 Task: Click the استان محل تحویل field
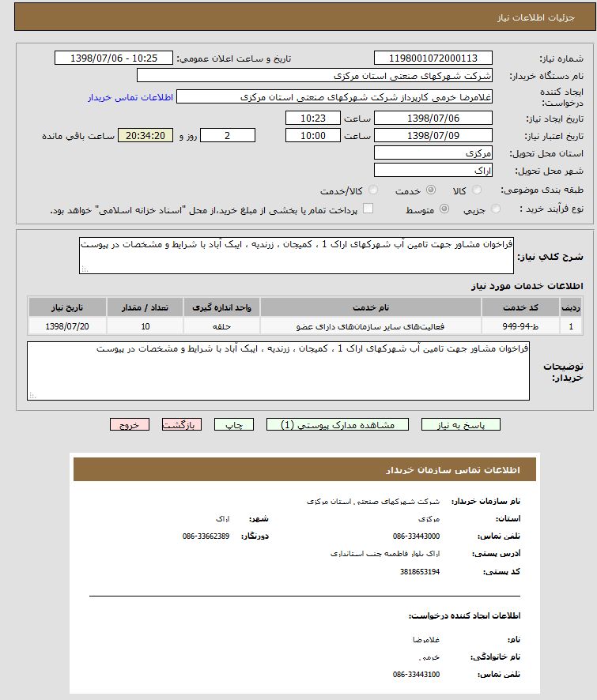[x=433, y=153]
